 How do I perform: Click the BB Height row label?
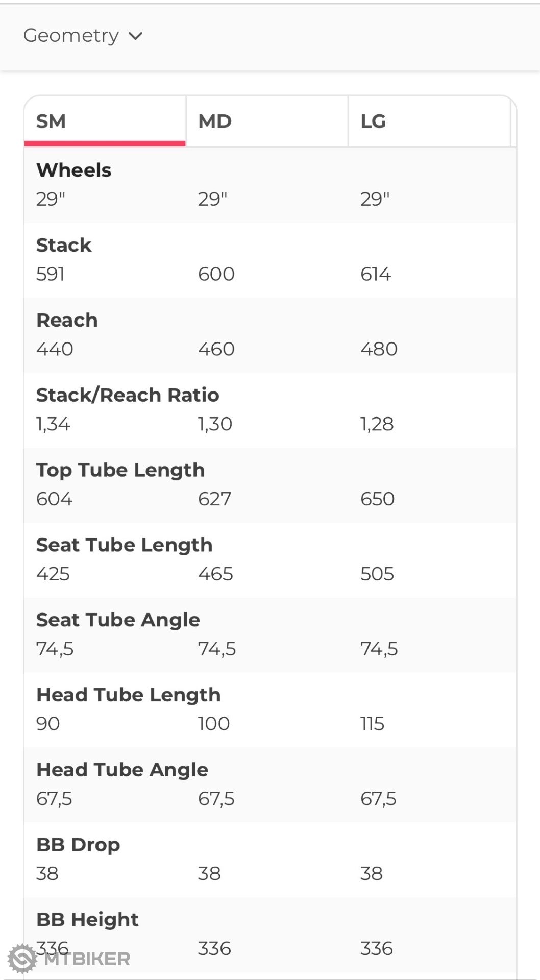click(87, 920)
